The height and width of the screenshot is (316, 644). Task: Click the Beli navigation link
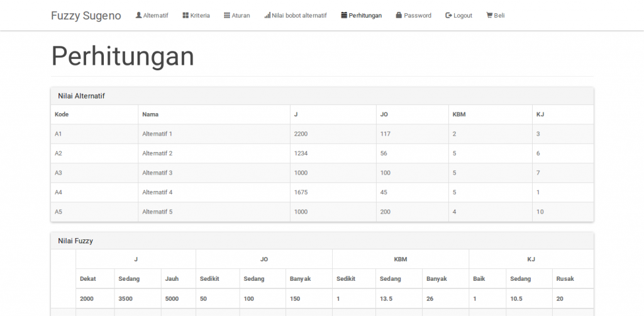(499, 16)
